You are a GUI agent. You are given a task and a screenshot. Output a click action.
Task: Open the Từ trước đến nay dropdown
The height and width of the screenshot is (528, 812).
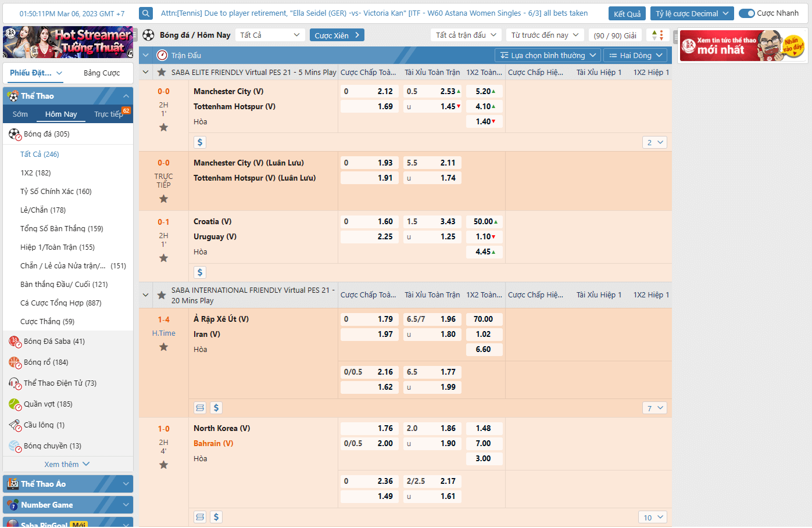click(545, 35)
